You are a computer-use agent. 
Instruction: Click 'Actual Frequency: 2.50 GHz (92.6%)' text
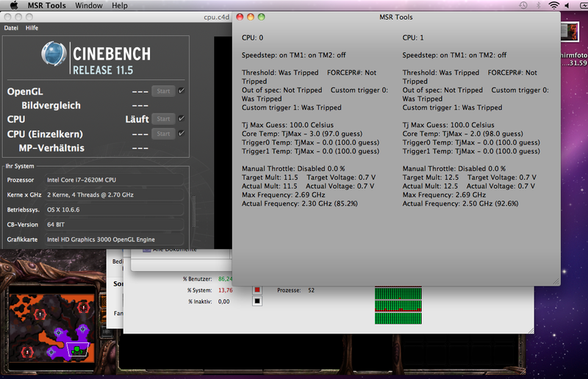(x=461, y=203)
